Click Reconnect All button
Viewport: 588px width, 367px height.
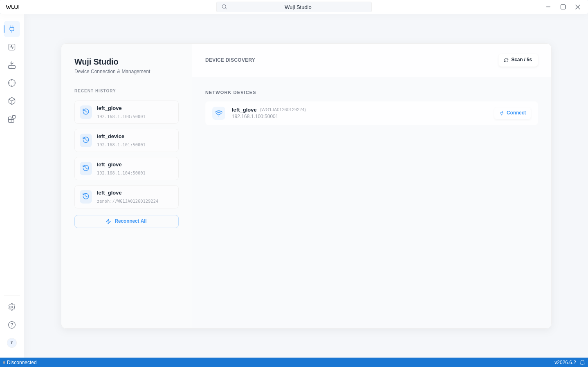(126, 222)
